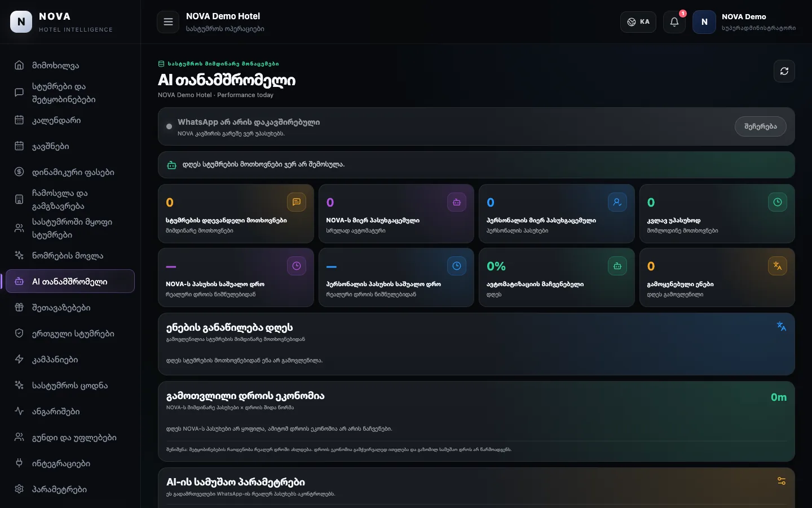
Task: Click the clock icon on still-unanswered card
Action: pyautogui.click(x=778, y=202)
